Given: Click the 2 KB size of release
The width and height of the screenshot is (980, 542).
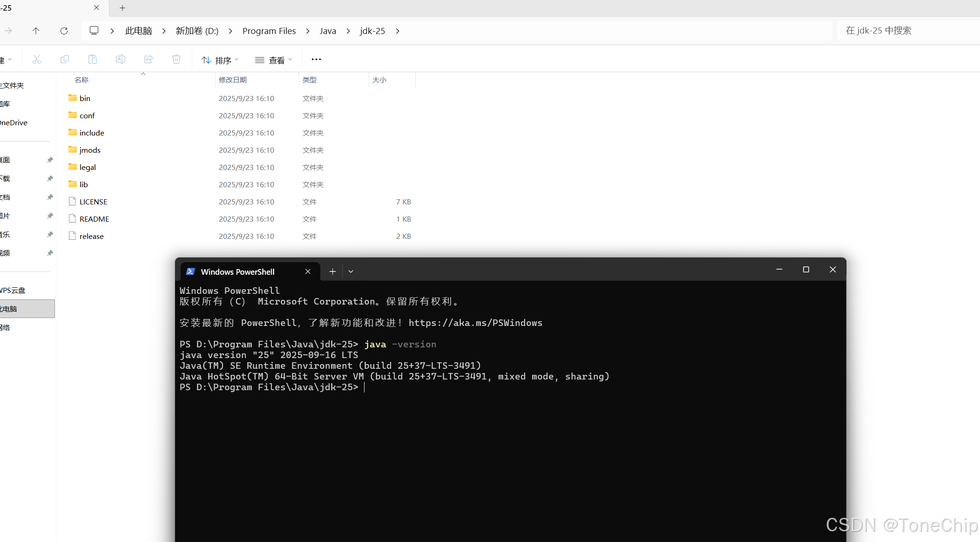Looking at the screenshot, I should [403, 236].
